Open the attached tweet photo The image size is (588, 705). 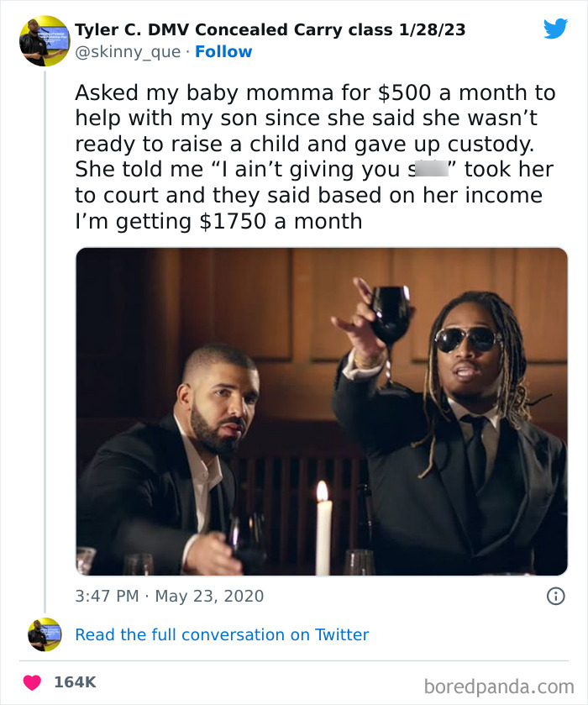coord(322,411)
